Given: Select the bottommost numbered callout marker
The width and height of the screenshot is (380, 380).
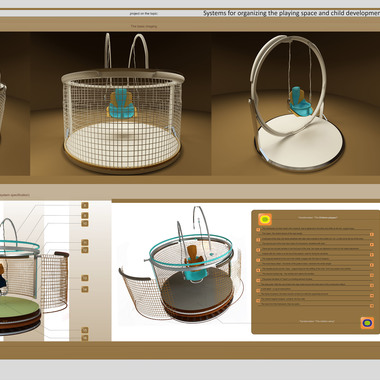Looking at the screenshot, I should [x=85, y=338].
